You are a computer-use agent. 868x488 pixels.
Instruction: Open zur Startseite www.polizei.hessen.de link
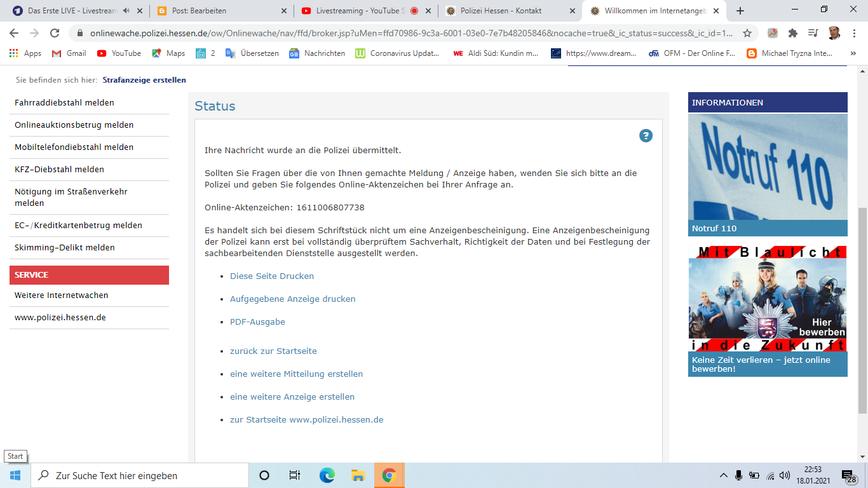(x=307, y=420)
